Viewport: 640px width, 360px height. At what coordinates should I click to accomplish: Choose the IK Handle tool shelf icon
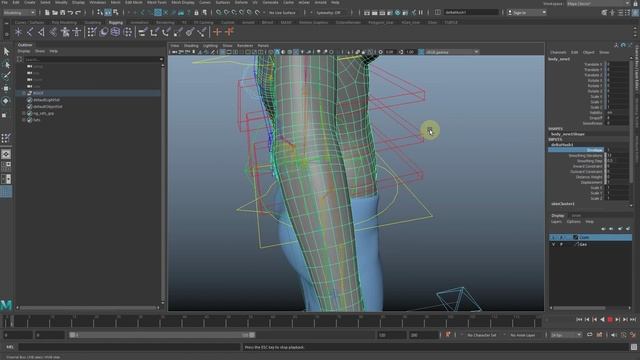click(x=41, y=32)
